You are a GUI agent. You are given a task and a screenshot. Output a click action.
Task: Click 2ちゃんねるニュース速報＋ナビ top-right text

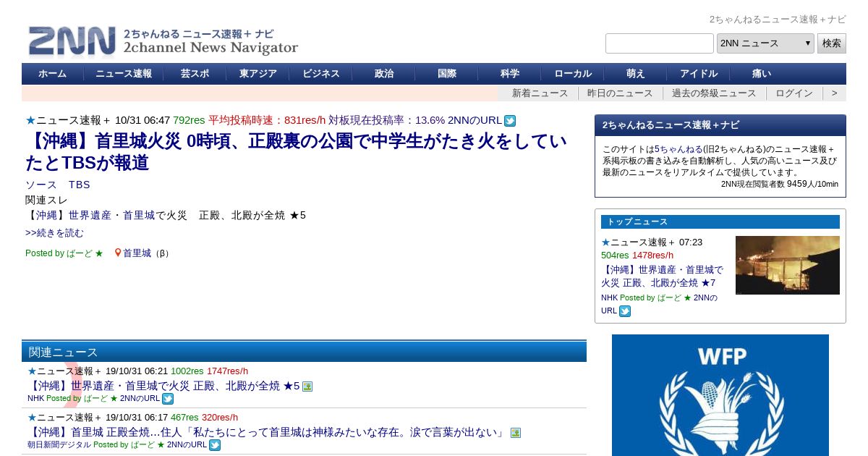(778, 20)
